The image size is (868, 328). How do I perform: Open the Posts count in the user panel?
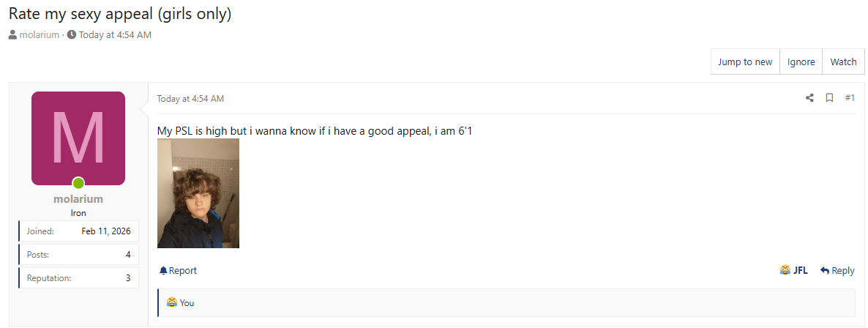[127, 255]
